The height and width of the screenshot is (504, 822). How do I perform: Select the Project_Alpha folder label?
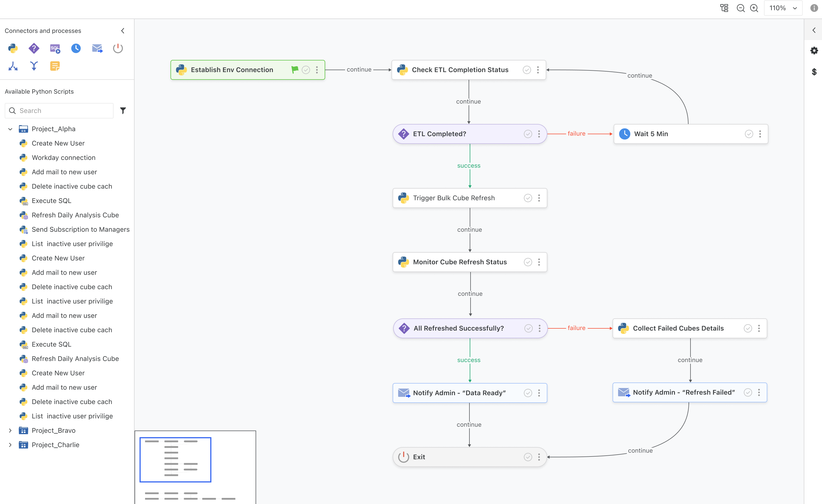53,129
